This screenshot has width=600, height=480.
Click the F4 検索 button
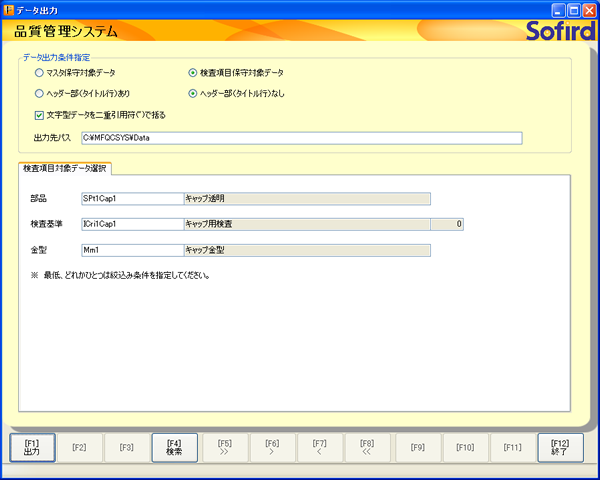click(174, 447)
